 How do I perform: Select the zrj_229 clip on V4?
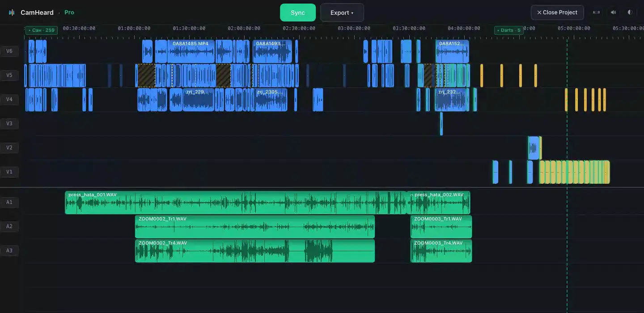pyautogui.click(x=198, y=100)
